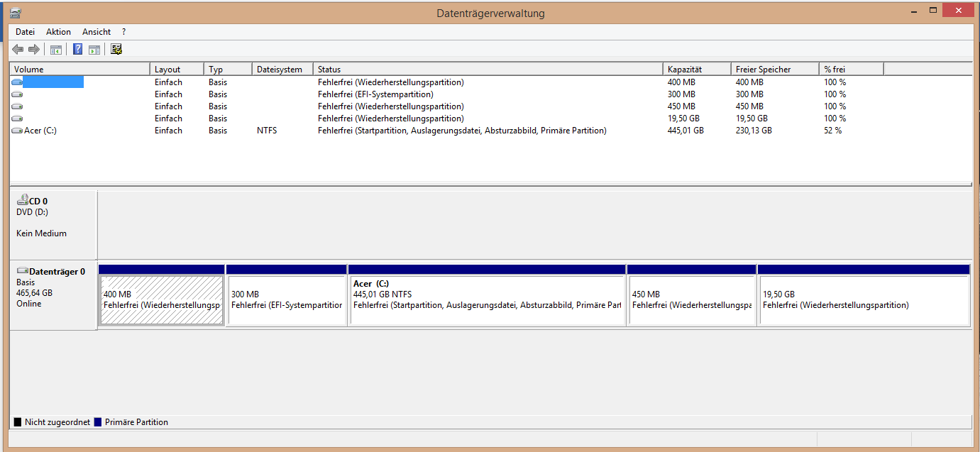Open help via the blue question mark icon
The width and height of the screenshot is (980, 452).
click(x=78, y=49)
